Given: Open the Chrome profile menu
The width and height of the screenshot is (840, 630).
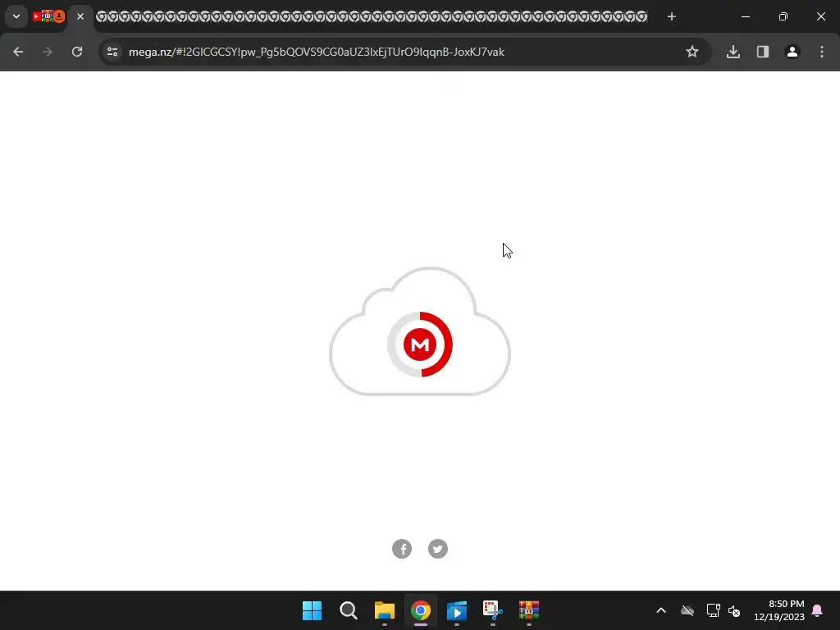Looking at the screenshot, I should pos(792,52).
